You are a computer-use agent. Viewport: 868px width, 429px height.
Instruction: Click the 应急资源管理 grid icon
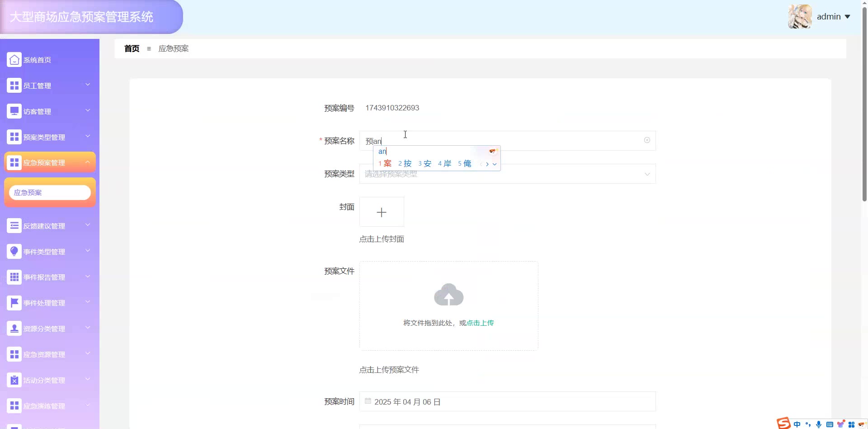[x=14, y=354]
